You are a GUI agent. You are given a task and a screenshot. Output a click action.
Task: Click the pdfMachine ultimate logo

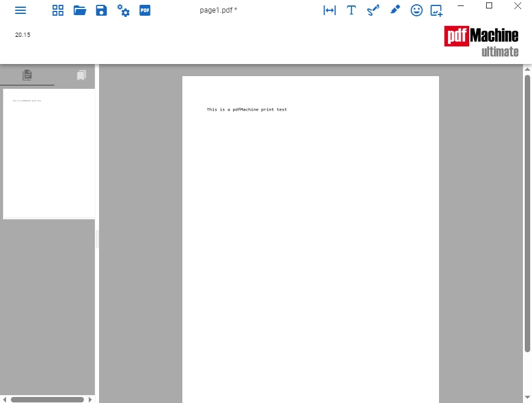coord(481,42)
